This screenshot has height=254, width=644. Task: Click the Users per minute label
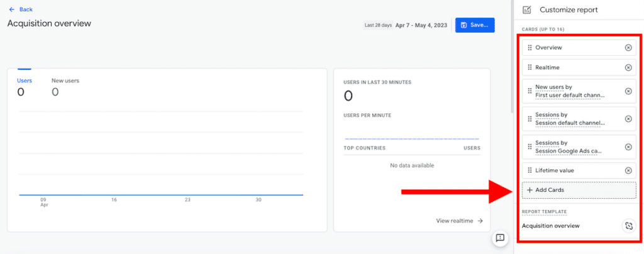click(x=367, y=115)
